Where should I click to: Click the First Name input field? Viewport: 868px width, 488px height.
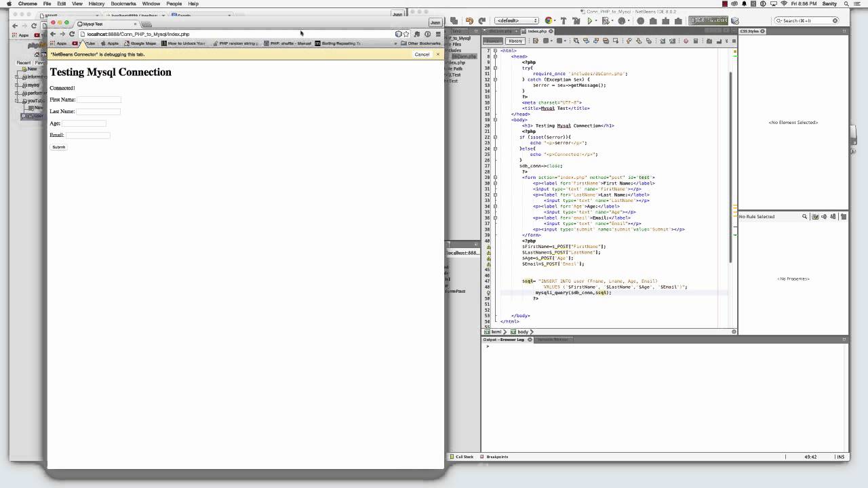coord(99,100)
